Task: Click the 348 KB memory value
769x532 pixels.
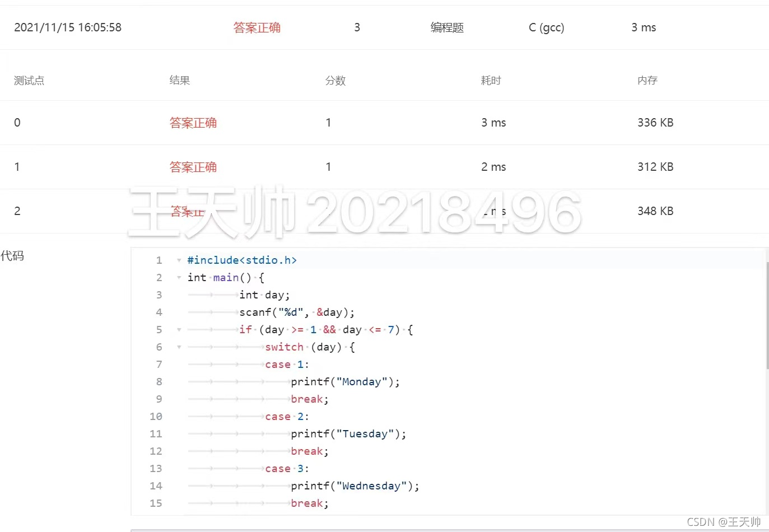Action: (655, 211)
